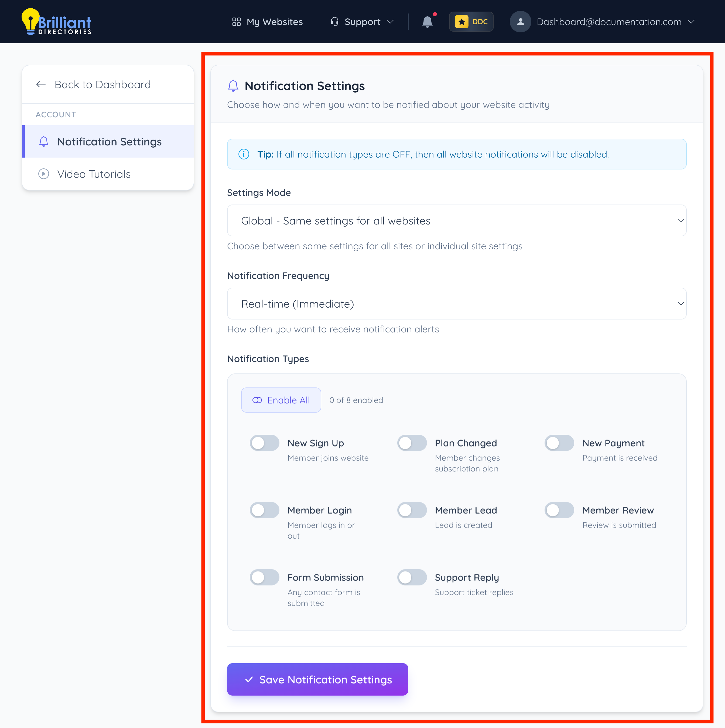Click Save Notification Settings button

(x=317, y=679)
